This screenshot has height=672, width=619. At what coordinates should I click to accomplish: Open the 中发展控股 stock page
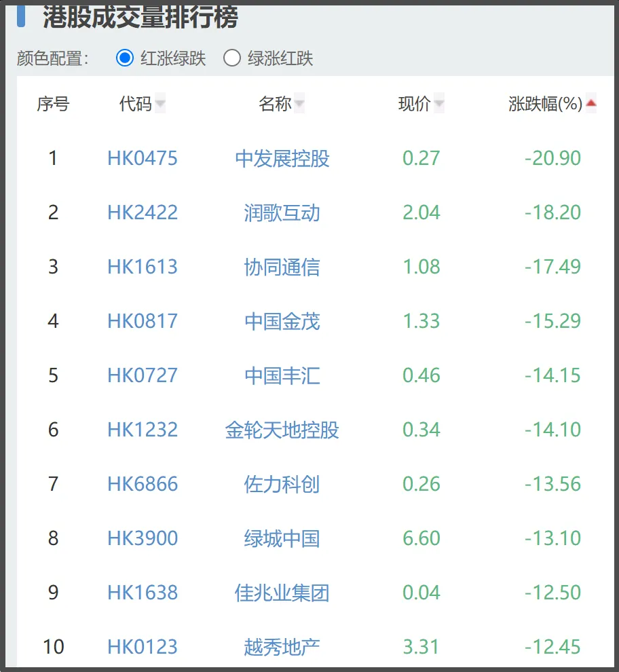(282, 159)
